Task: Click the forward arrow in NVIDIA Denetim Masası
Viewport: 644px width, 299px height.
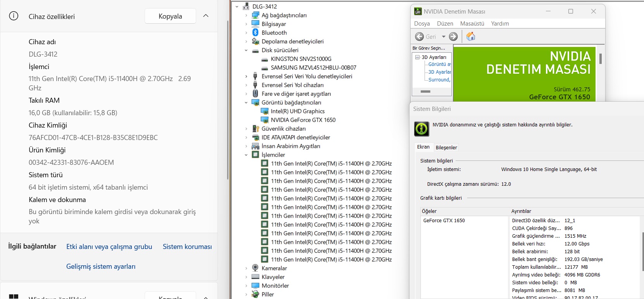Action: coord(453,36)
